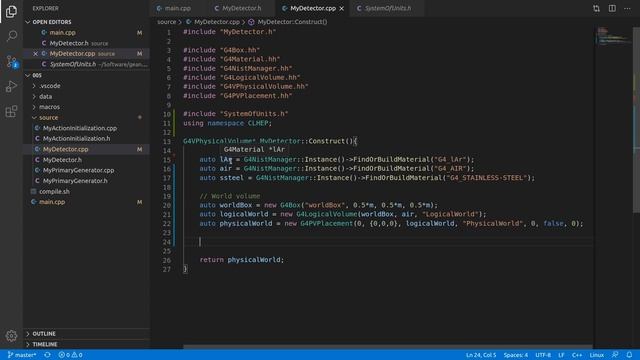Screen dimensions: 640x360
Task: Open the Extensions view
Action: [x=11, y=111]
